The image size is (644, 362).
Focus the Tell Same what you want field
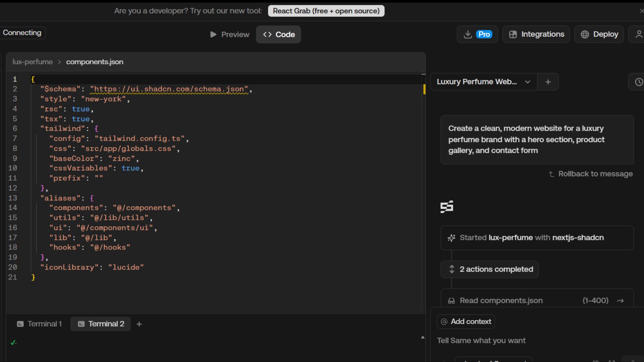pos(523,341)
